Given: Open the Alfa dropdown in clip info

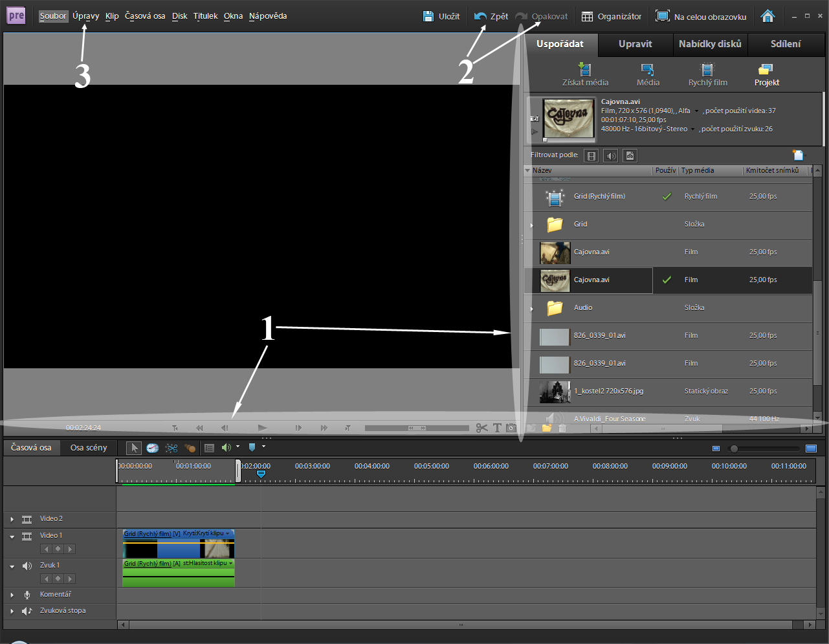Looking at the screenshot, I should [697, 111].
